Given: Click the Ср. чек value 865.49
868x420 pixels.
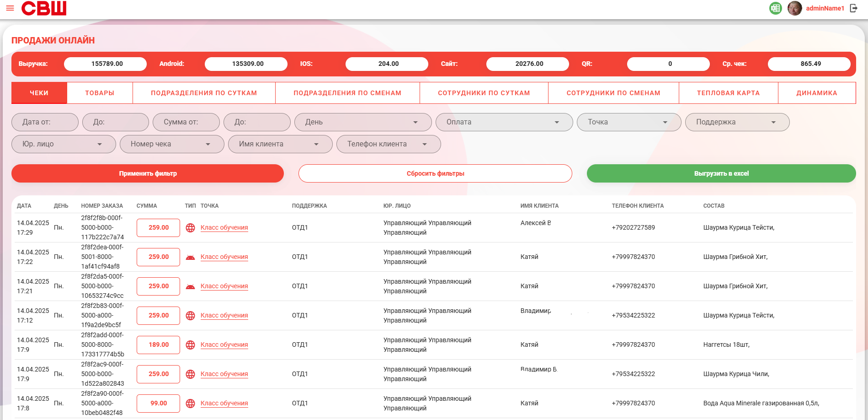Looking at the screenshot, I should [x=809, y=64].
